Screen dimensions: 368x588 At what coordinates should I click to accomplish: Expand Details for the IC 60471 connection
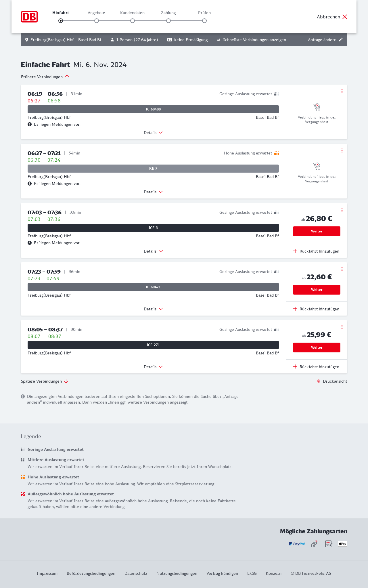click(x=153, y=309)
